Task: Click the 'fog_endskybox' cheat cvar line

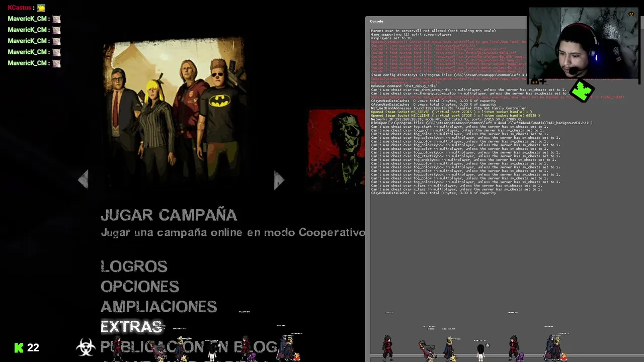Action: click(463, 160)
